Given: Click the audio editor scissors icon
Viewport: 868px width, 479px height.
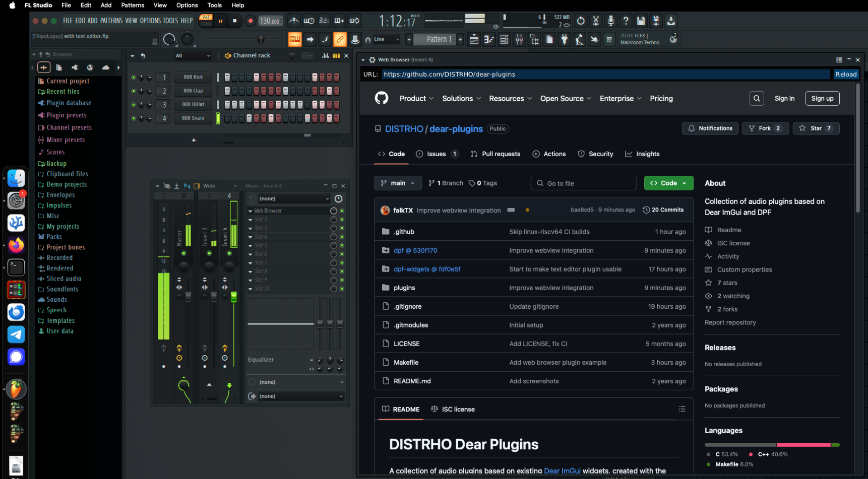Looking at the screenshot, I should point(596,21).
